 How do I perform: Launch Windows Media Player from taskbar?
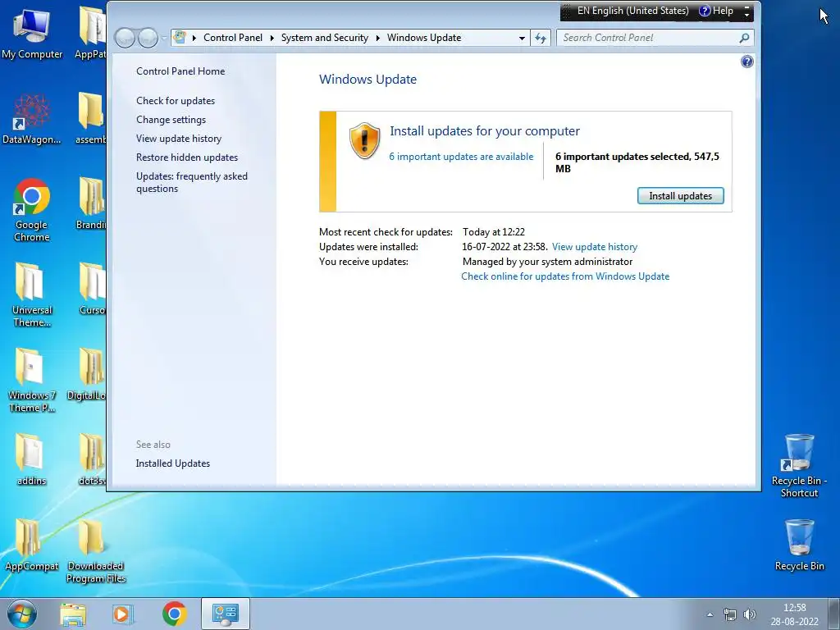123,614
